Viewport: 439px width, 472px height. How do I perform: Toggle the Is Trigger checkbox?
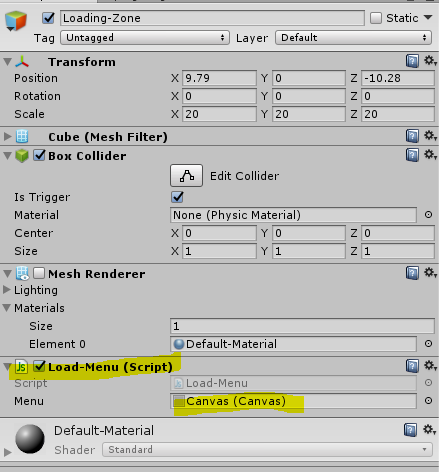click(177, 197)
